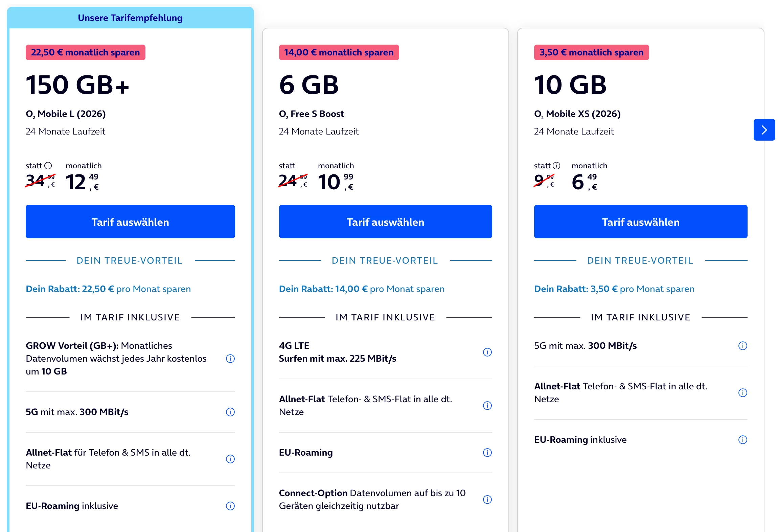The height and width of the screenshot is (532, 778).
Task: Click '24 Monate Laufzeit' under O2 Mobile L
Action: [66, 131]
